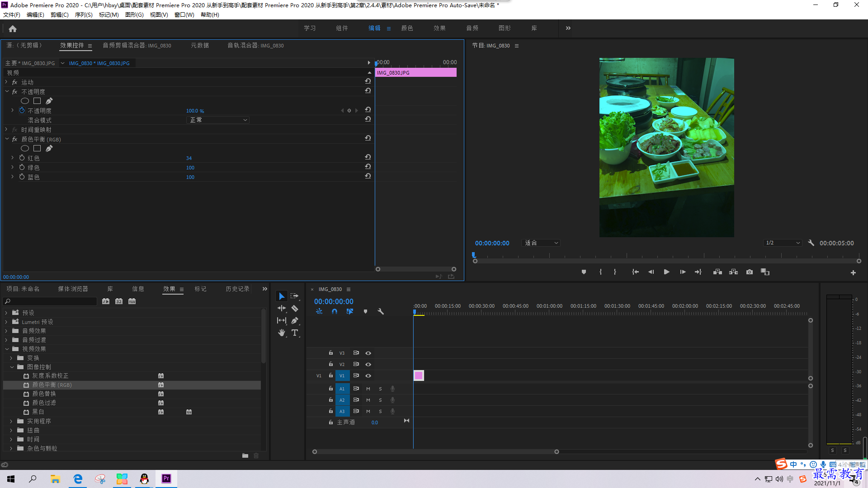This screenshot has height=488, width=868.
Task: Expand the 运动 effect
Action: pos(6,82)
